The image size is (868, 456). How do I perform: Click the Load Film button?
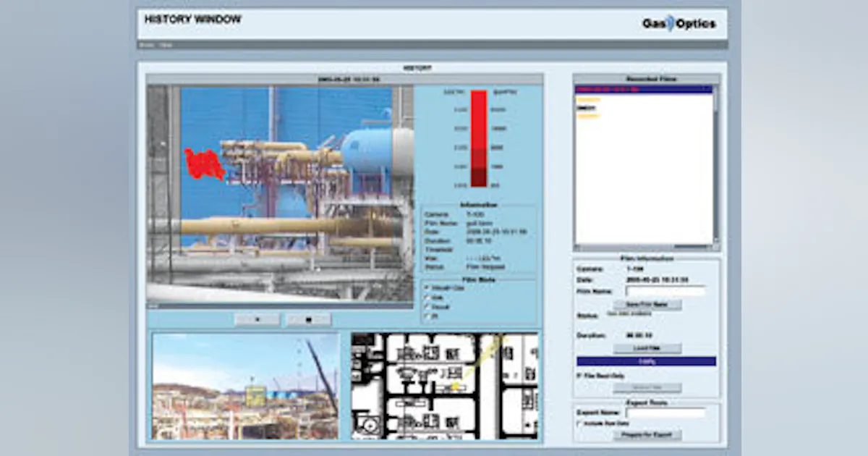click(x=646, y=347)
